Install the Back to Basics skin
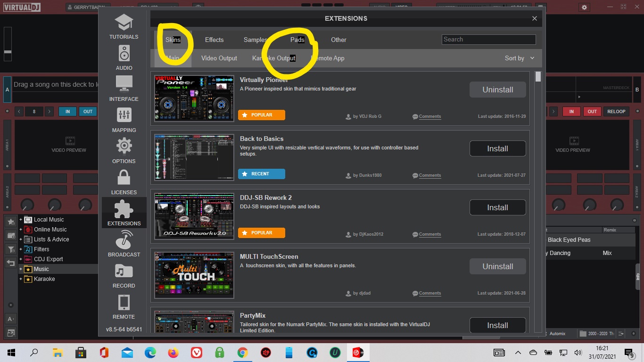644x362 pixels. 497,148
